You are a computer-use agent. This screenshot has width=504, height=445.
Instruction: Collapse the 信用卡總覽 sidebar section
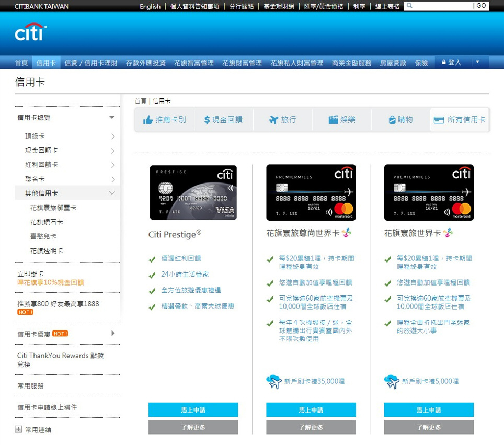tap(112, 117)
